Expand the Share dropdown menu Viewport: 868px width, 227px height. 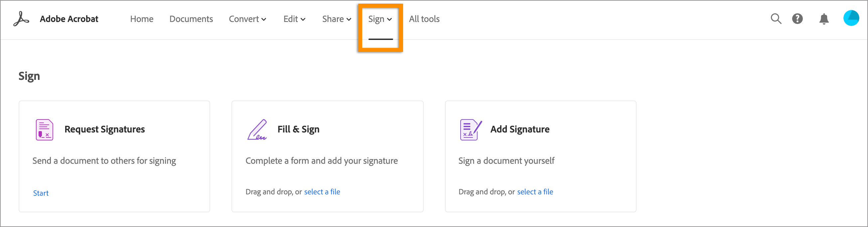point(336,19)
